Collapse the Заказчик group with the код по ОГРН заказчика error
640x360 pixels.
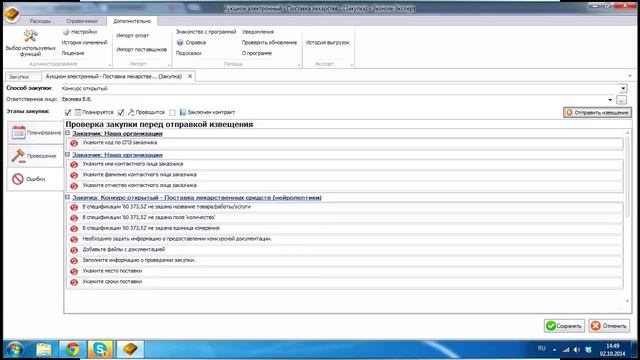tap(68, 133)
